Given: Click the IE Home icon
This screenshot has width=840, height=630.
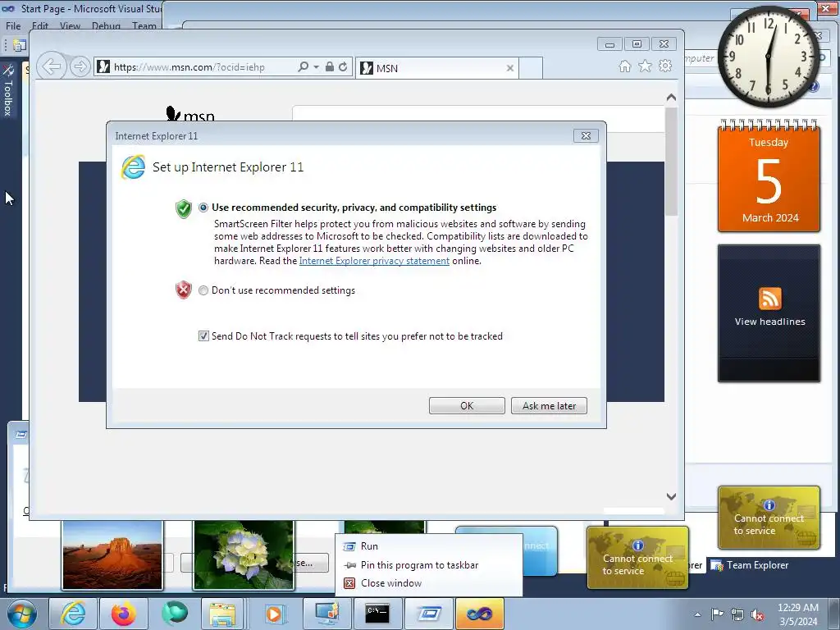Looking at the screenshot, I should pos(624,66).
